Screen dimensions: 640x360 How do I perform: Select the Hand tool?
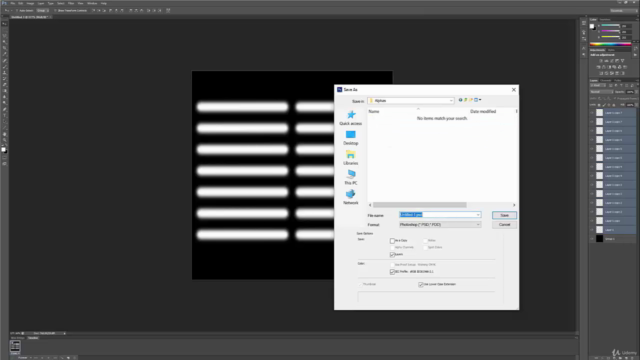(4, 134)
